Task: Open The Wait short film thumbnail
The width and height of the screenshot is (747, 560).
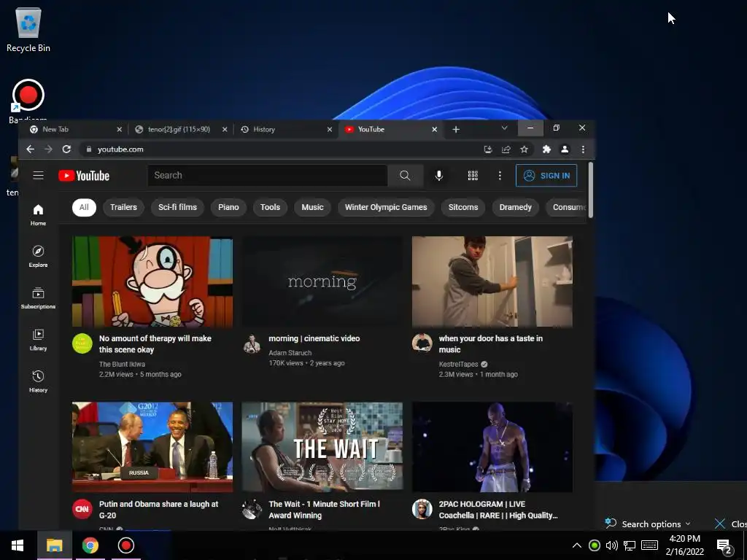Action: (322, 447)
